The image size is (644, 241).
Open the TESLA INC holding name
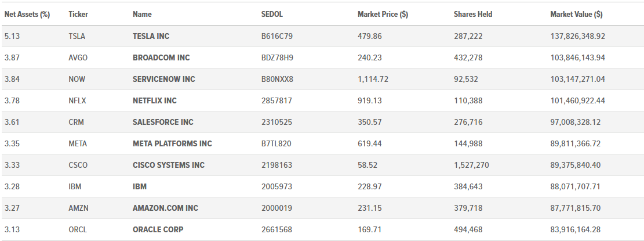click(151, 36)
